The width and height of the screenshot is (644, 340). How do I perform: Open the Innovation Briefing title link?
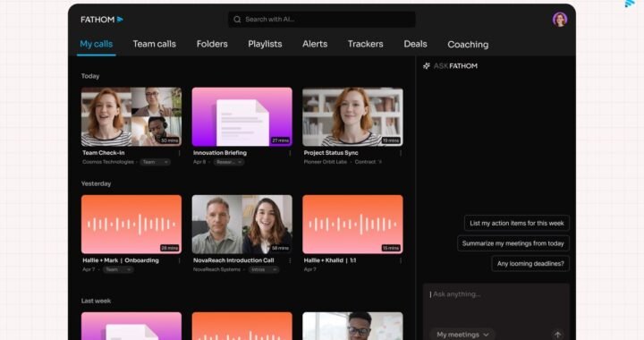(220, 153)
